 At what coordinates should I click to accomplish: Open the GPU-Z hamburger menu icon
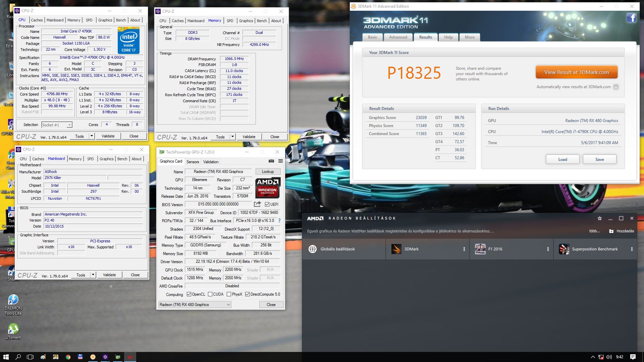click(280, 161)
